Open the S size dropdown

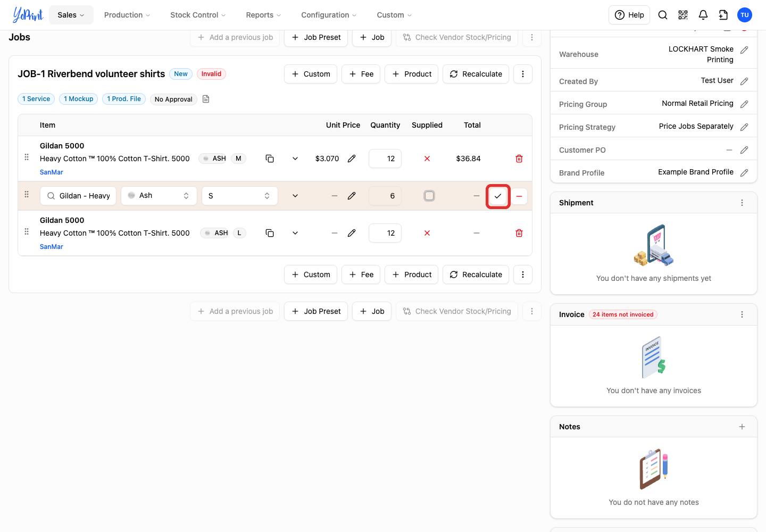pos(240,196)
